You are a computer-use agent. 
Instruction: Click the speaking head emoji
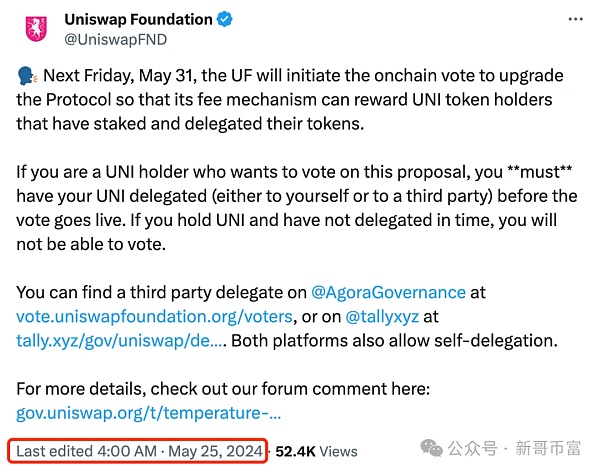click(x=27, y=77)
